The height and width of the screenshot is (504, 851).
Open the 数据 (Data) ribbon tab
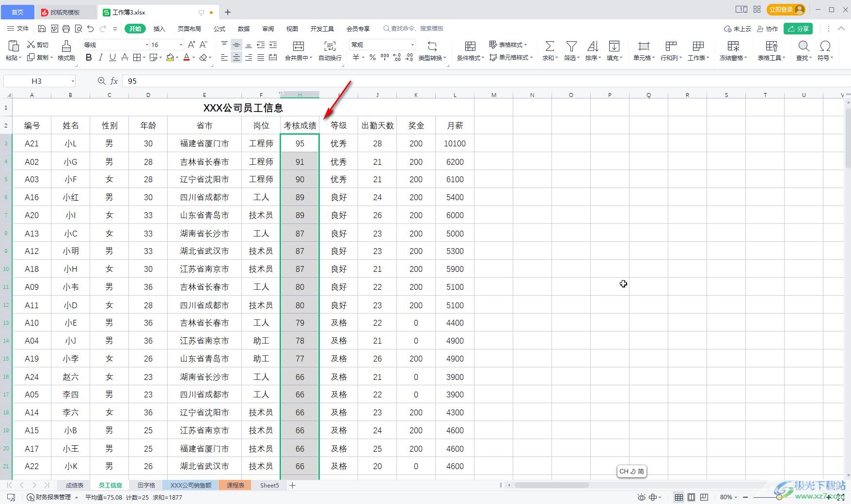tap(244, 29)
